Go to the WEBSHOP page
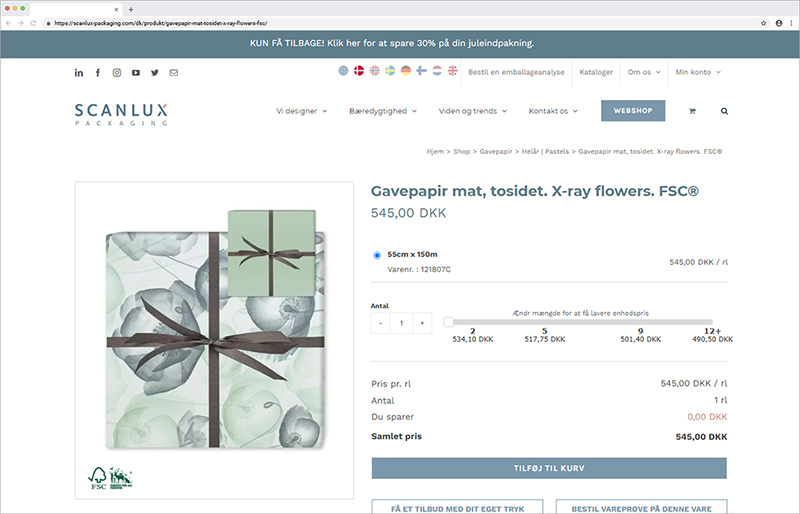This screenshot has height=514, width=800. point(633,111)
